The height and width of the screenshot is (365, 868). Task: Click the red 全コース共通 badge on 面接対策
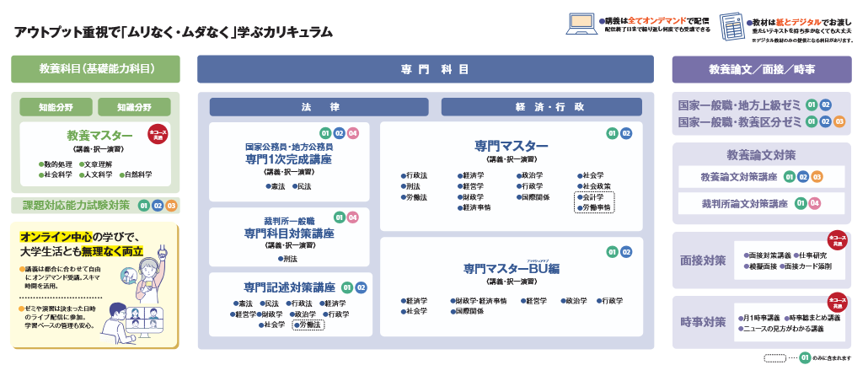(x=836, y=239)
